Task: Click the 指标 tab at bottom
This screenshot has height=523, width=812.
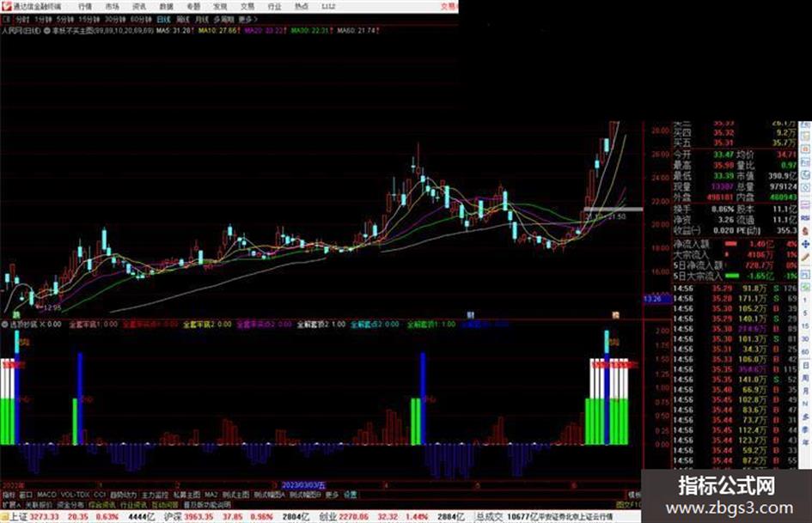Action: pyautogui.click(x=9, y=495)
